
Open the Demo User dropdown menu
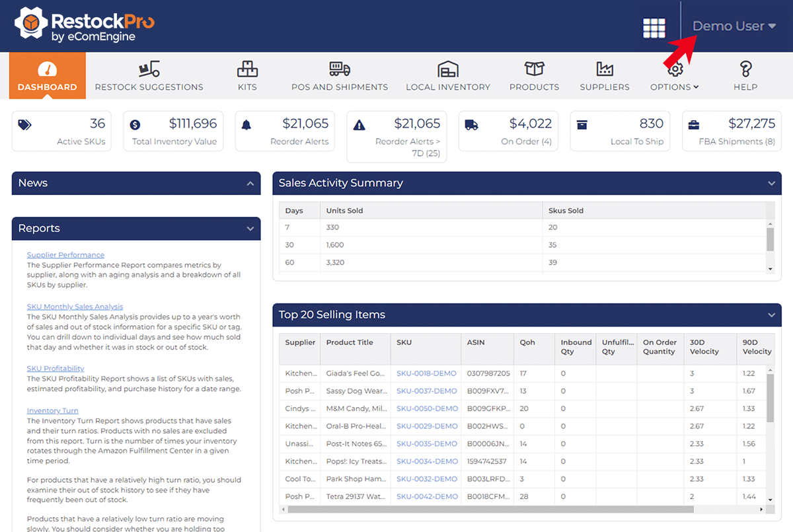pyautogui.click(x=734, y=26)
